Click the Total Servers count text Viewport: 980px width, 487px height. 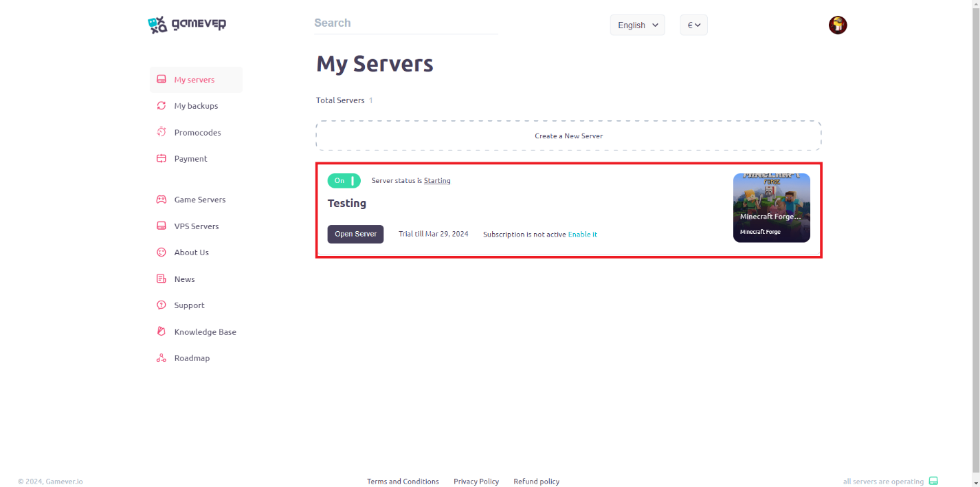point(344,100)
